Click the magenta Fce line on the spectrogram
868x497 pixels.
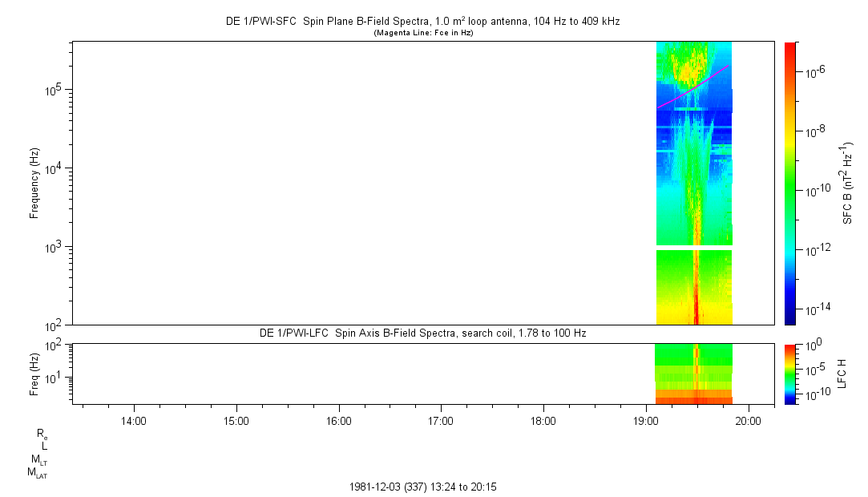(694, 87)
